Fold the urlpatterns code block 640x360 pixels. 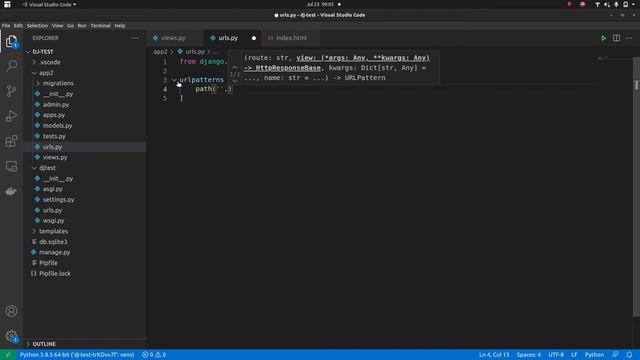coord(174,80)
